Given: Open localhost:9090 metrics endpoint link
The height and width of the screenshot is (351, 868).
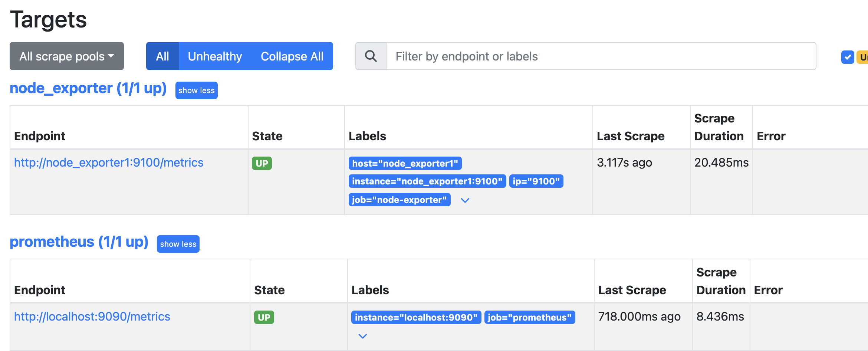Looking at the screenshot, I should pyautogui.click(x=92, y=316).
